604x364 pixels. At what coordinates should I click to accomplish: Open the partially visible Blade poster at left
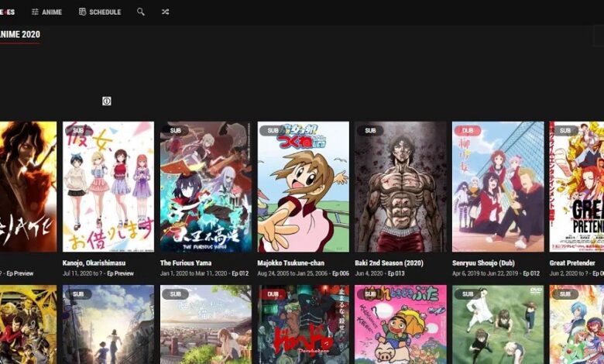(x=28, y=187)
